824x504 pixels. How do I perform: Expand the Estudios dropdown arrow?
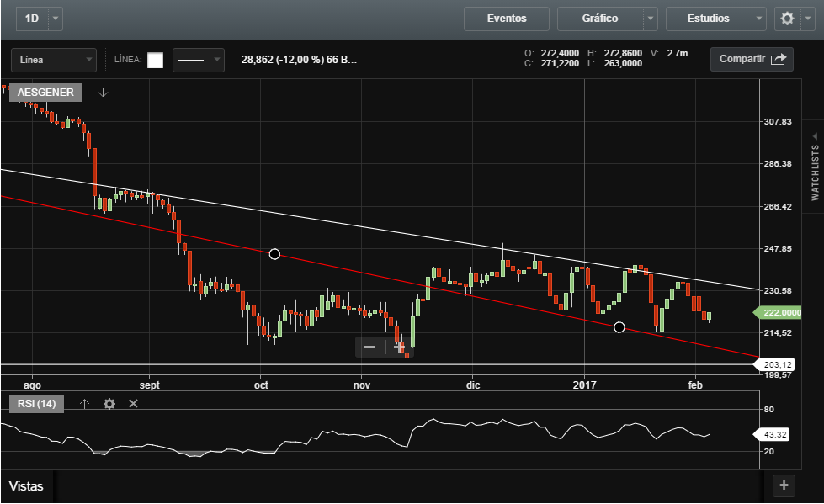[x=758, y=19]
